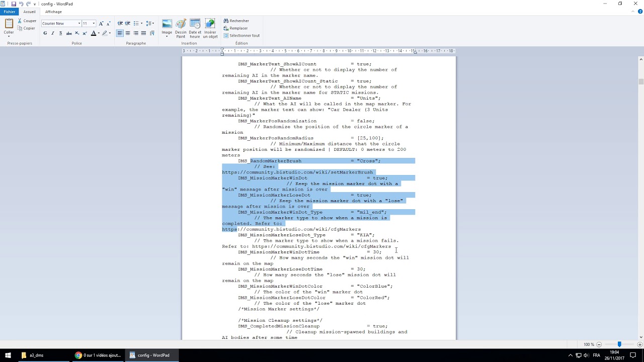Image resolution: width=644 pixels, height=362 pixels.
Task: Decrease font size with the shrink font icon
Action: 108,23
